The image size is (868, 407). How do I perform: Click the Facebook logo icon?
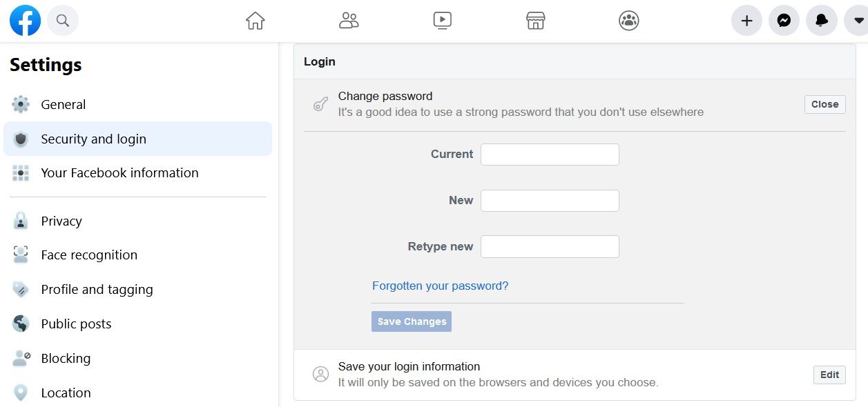pos(25,21)
